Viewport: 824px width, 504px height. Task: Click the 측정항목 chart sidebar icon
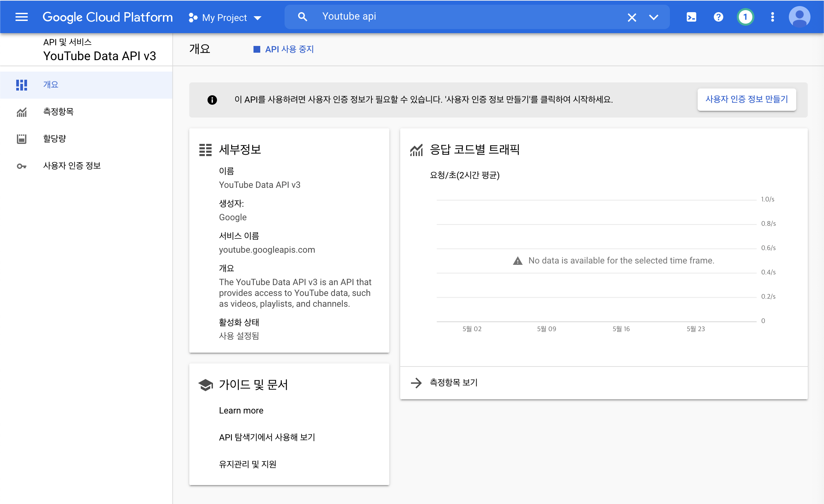click(x=22, y=112)
